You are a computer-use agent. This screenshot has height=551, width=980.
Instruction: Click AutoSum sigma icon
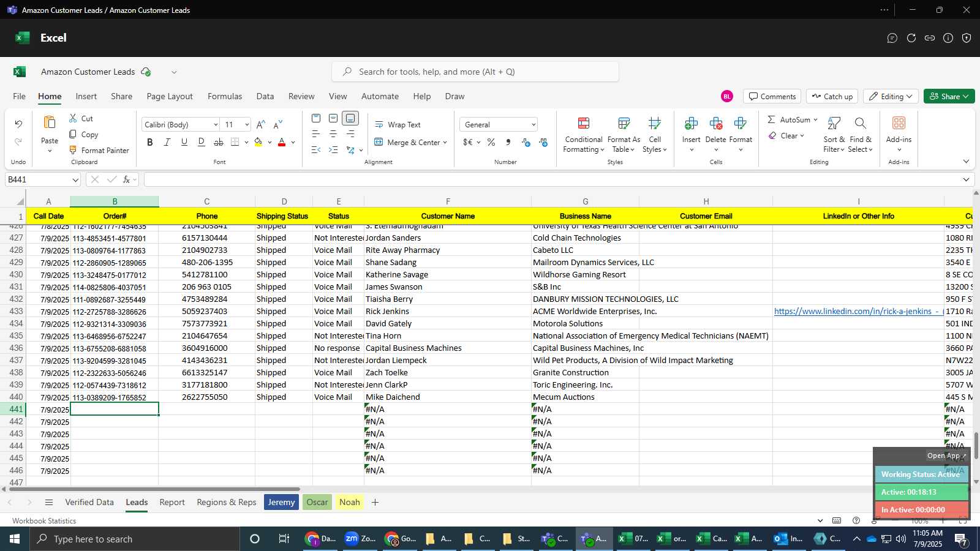point(772,119)
